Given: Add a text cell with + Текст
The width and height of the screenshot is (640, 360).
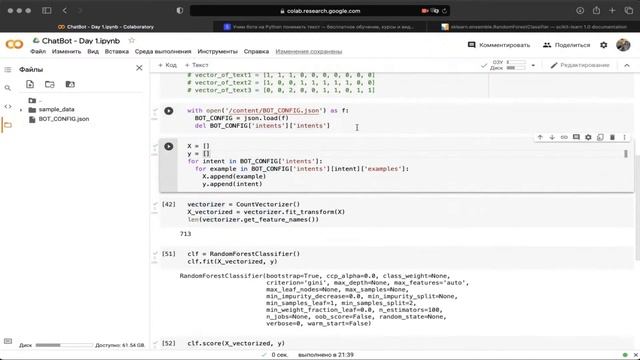Looking at the screenshot, I should [x=196, y=65].
